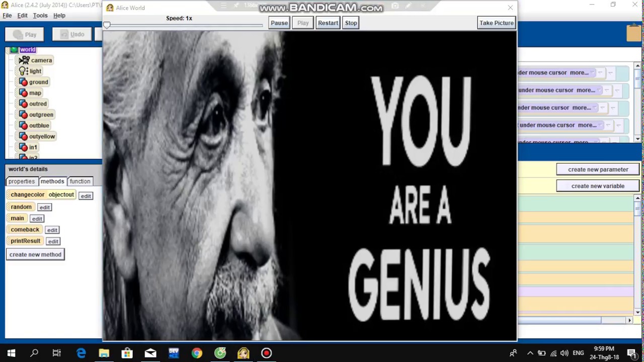Click the Play button in Alice World window

[303, 23]
